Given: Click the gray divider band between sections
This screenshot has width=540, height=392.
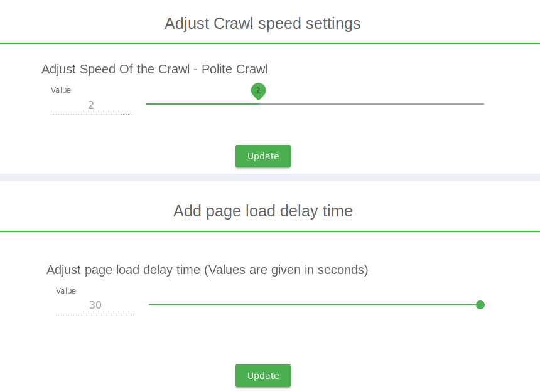Looking at the screenshot, I should tap(270, 177).
